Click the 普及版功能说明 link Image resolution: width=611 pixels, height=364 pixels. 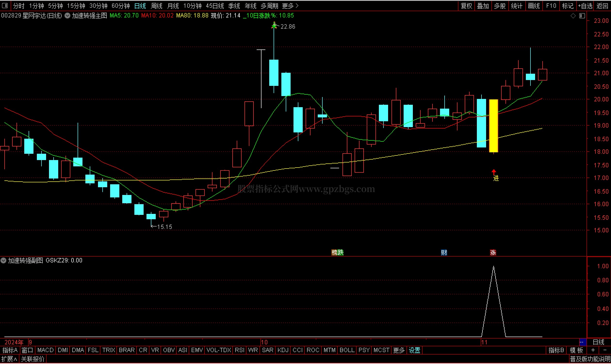(590, 360)
